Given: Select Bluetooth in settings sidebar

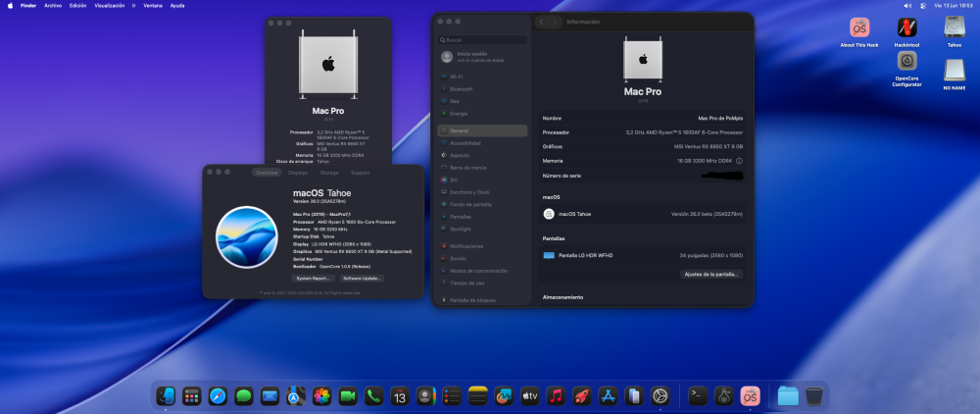Looking at the screenshot, I should coord(482,89).
